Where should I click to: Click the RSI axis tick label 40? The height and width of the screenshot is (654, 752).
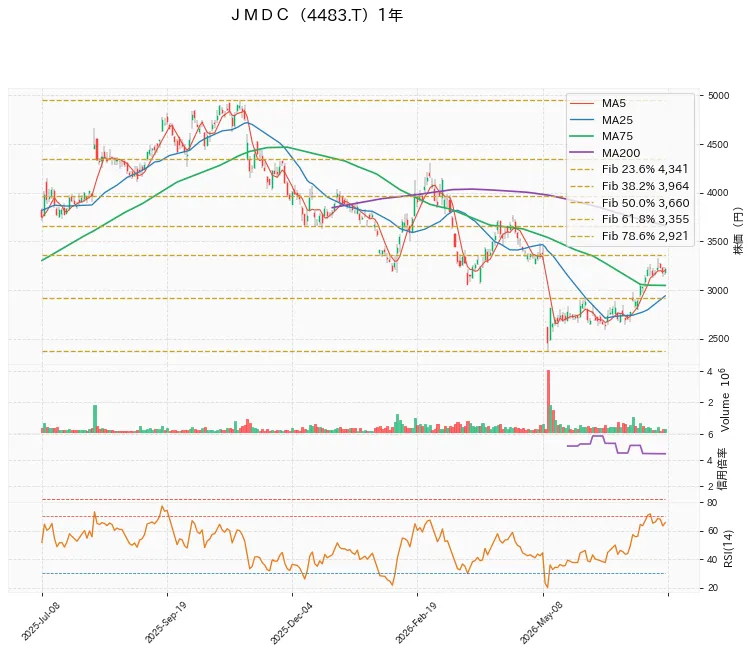coord(712,560)
